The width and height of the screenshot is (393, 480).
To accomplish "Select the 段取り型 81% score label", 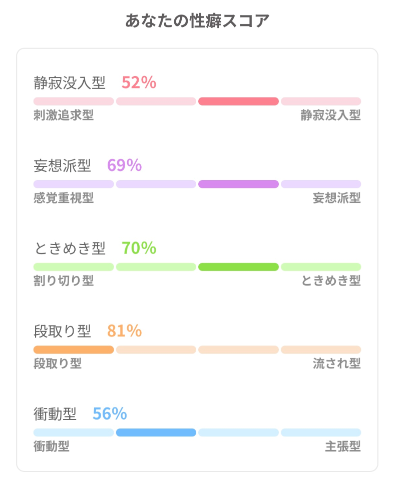I will 87,331.
